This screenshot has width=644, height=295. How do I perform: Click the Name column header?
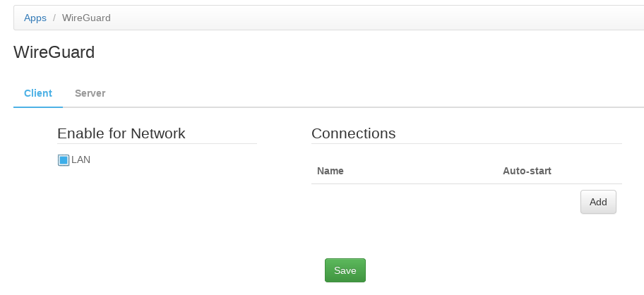(330, 171)
